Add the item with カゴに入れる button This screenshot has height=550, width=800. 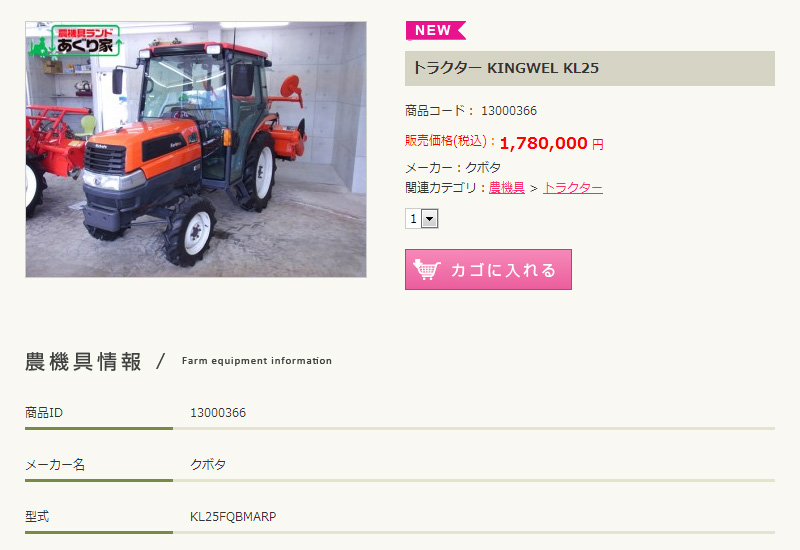(488, 269)
